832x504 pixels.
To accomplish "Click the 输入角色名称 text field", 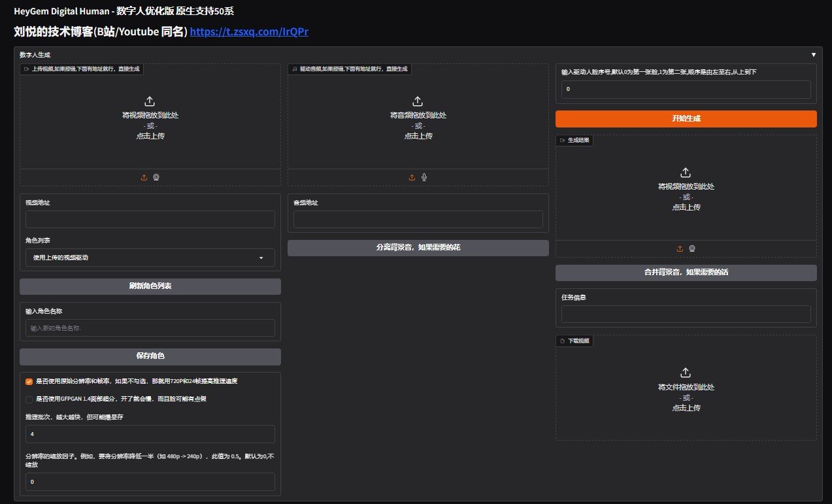I will [x=150, y=328].
